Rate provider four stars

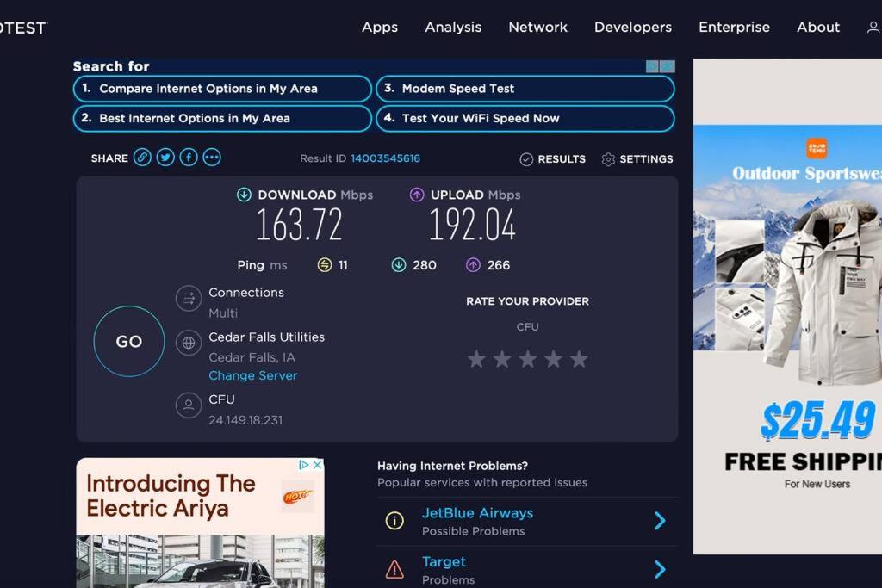coord(554,359)
